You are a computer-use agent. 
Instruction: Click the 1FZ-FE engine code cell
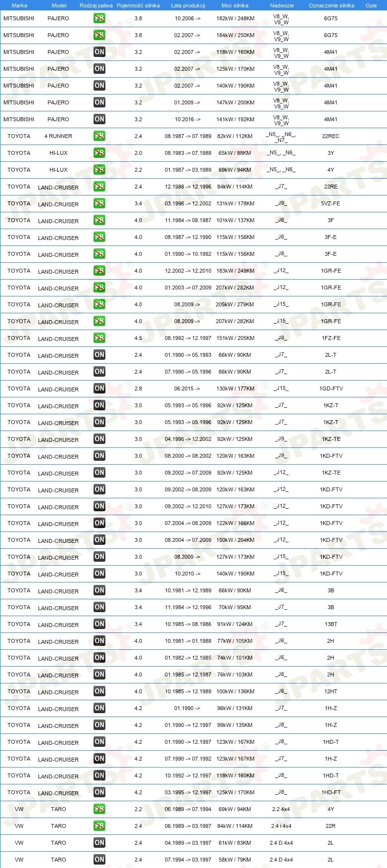point(331,338)
